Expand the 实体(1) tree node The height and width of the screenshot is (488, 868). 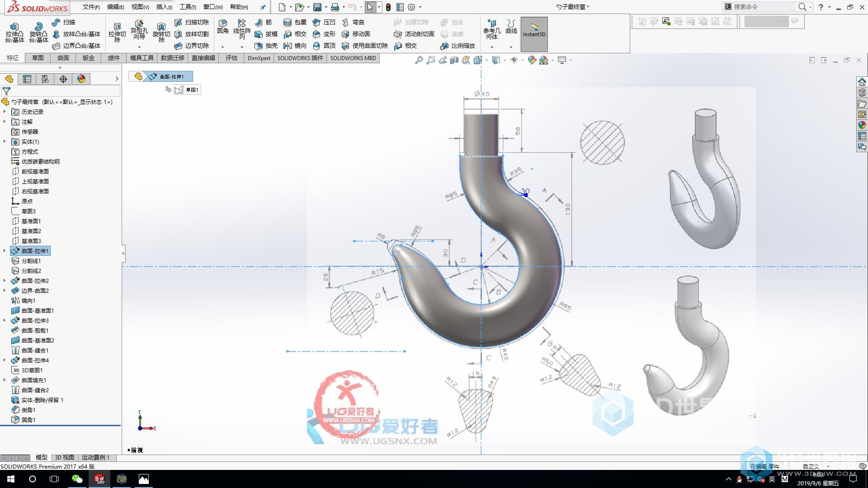tap(5, 141)
